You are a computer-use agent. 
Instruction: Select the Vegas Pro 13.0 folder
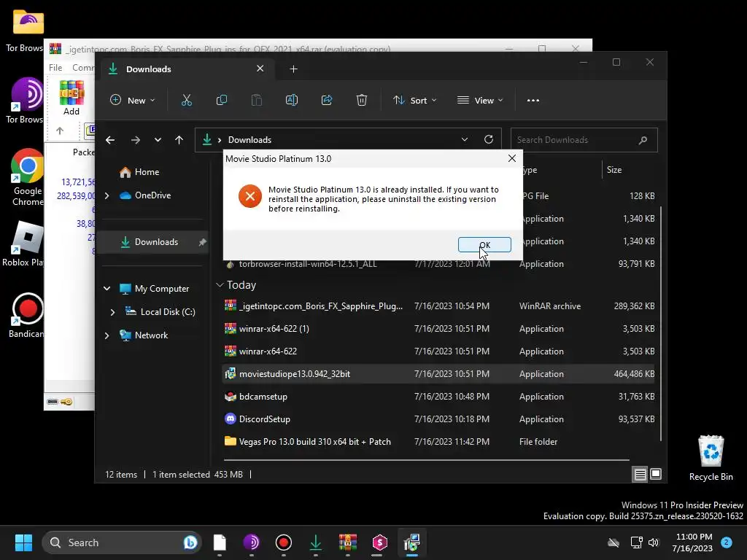pyautogui.click(x=438, y=442)
